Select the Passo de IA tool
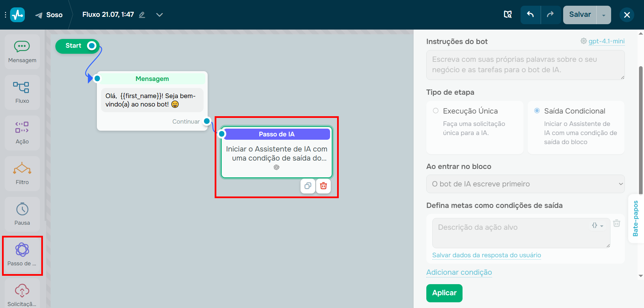The image size is (644, 308). (22, 255)
